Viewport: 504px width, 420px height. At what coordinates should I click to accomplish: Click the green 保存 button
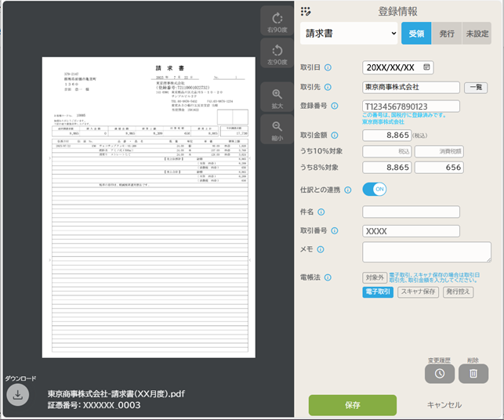tap(353, 405)
